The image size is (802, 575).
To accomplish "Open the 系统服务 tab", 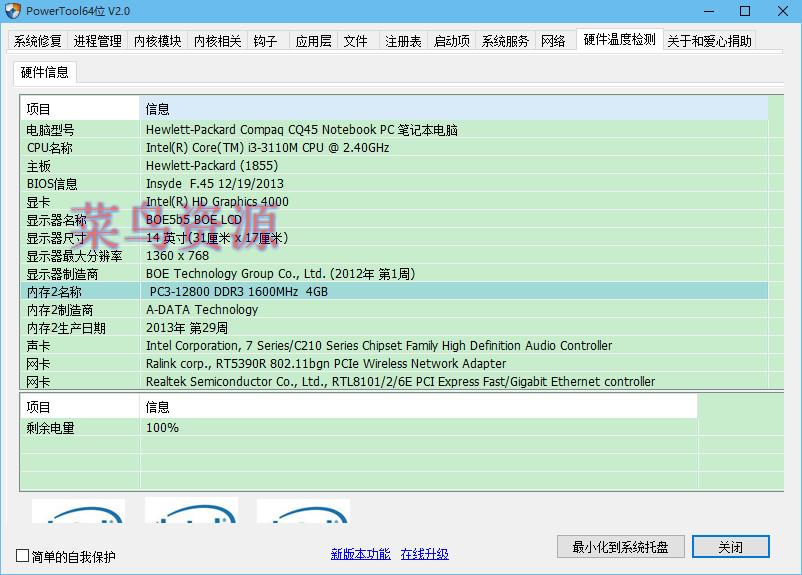I will (505, 41).
